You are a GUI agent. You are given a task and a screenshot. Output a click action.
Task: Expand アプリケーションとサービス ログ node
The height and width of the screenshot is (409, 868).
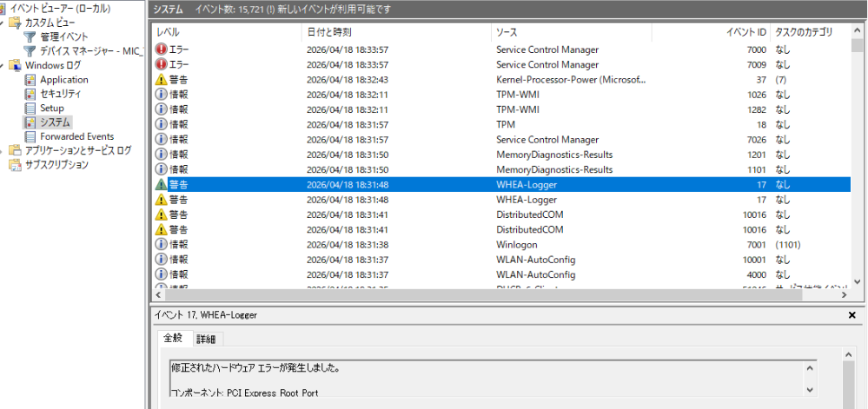pyautogui.click(x=3, y=150)
